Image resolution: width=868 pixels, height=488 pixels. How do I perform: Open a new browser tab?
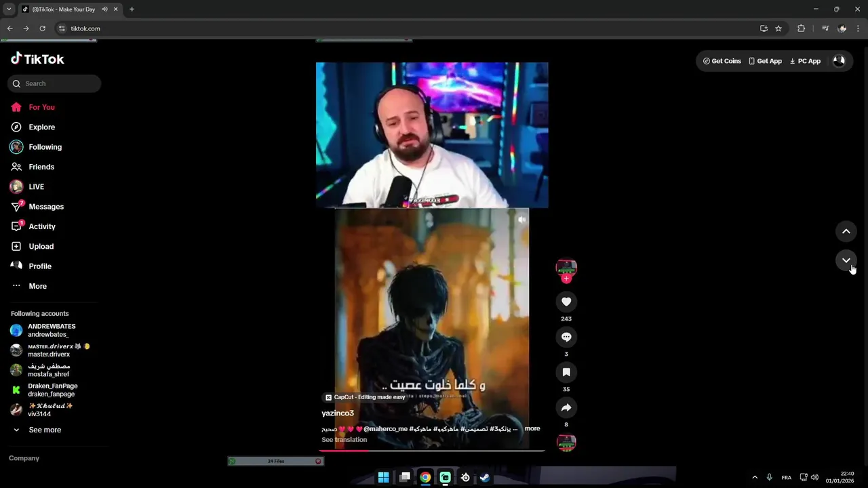[132, 9]
